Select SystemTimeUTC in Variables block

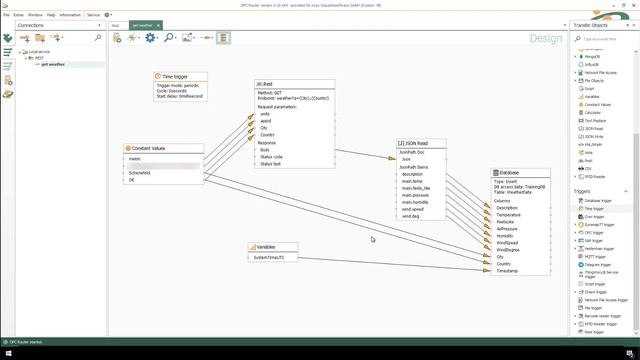269,258
